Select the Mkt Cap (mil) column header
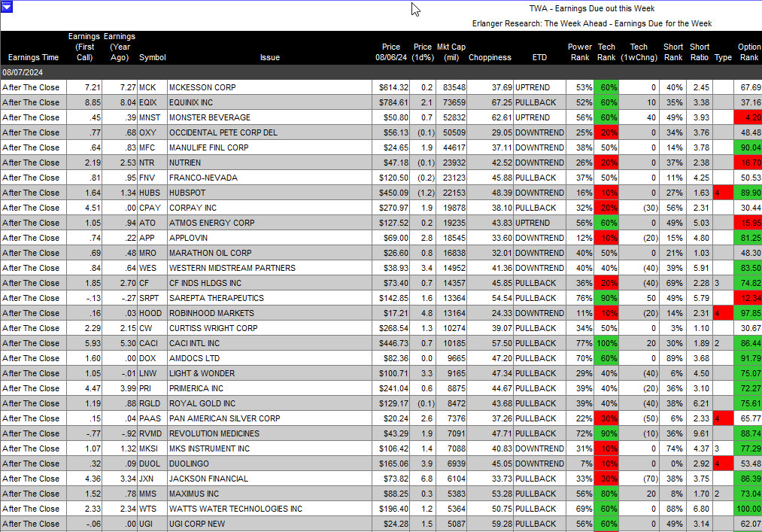762x532 pixels. pyautogui.click(x=451, y=52)
